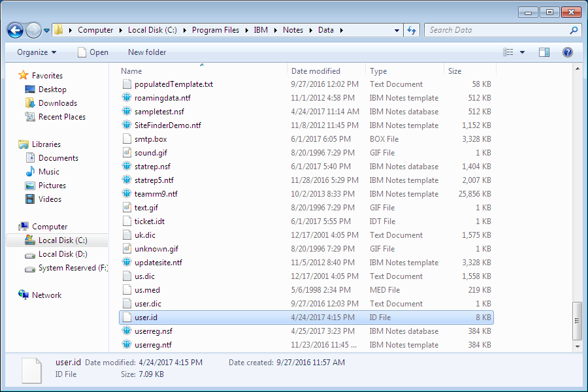The width and height of the screenshot is (588, 392).
Task: Select Local Disk (D:) in the tree
Action: tap(63, 254)
